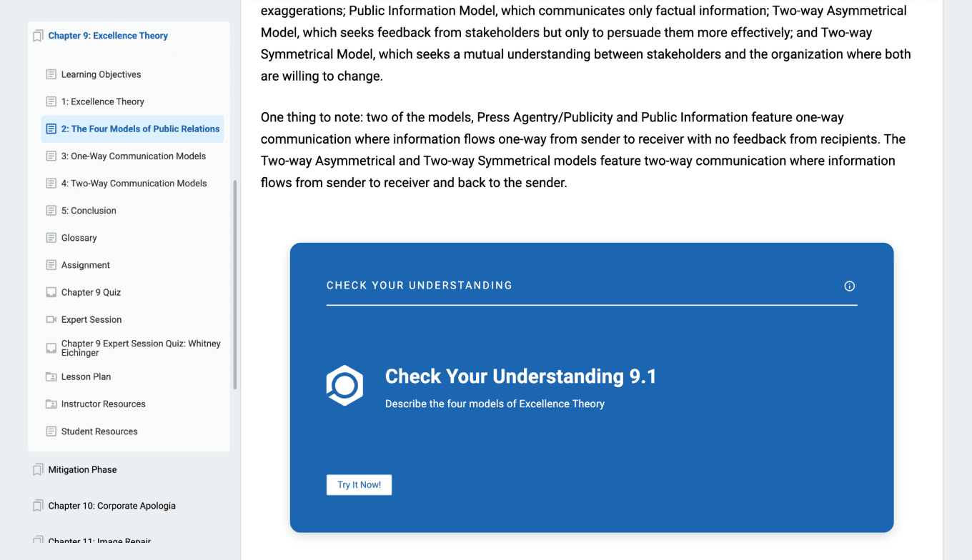Screen dimensions: 972x560
Task: Click the hexagon logo beside Check Your Understanding 9.1
Action: 344,386
